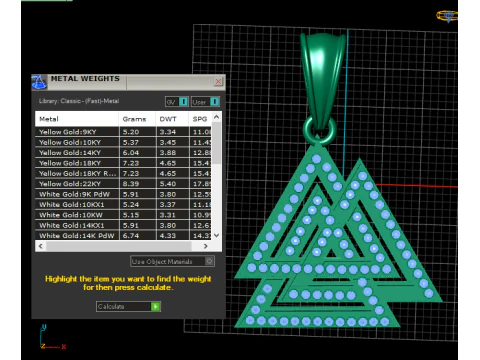Image resolution: width=480 pixels, height=360 pixels.
Task: Select the White Gold:10KX1 row
Action: [123, 205]
